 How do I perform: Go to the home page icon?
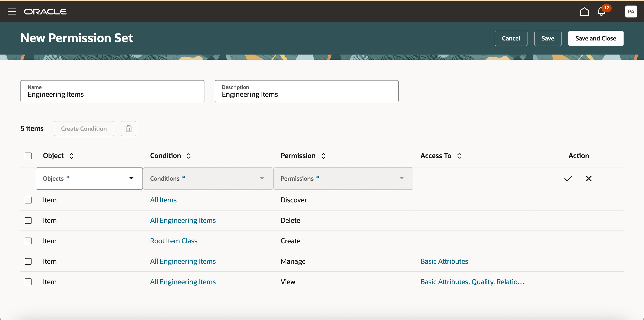point(584,12)
